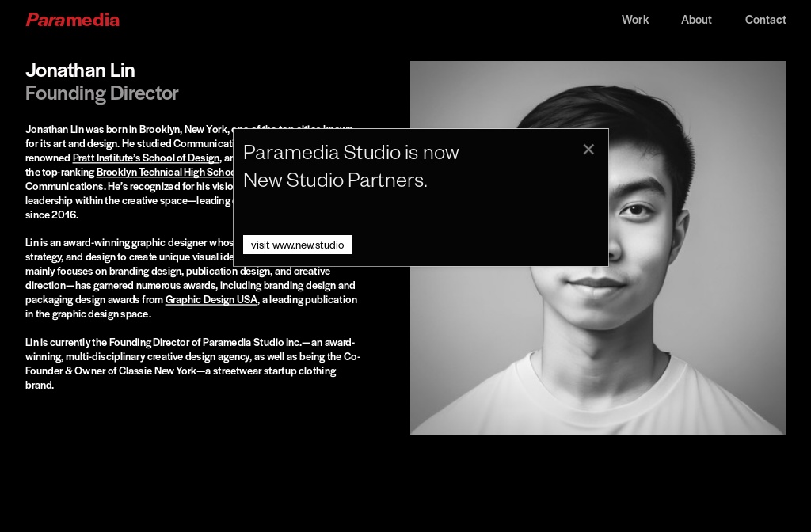The image size is (811, 532).
Task: Click the bio line mentioning Classie New York
Action: (x=181, y=370)
